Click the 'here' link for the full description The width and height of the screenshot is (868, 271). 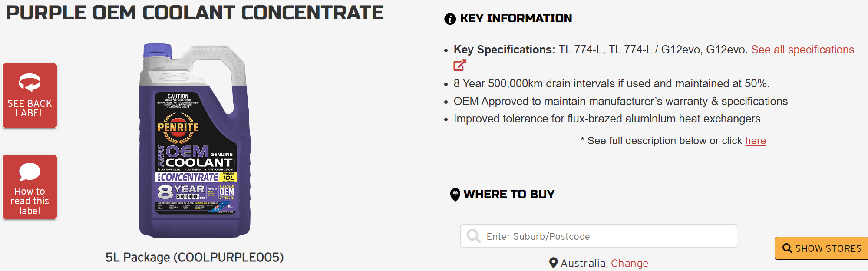[x=756, y=141]
